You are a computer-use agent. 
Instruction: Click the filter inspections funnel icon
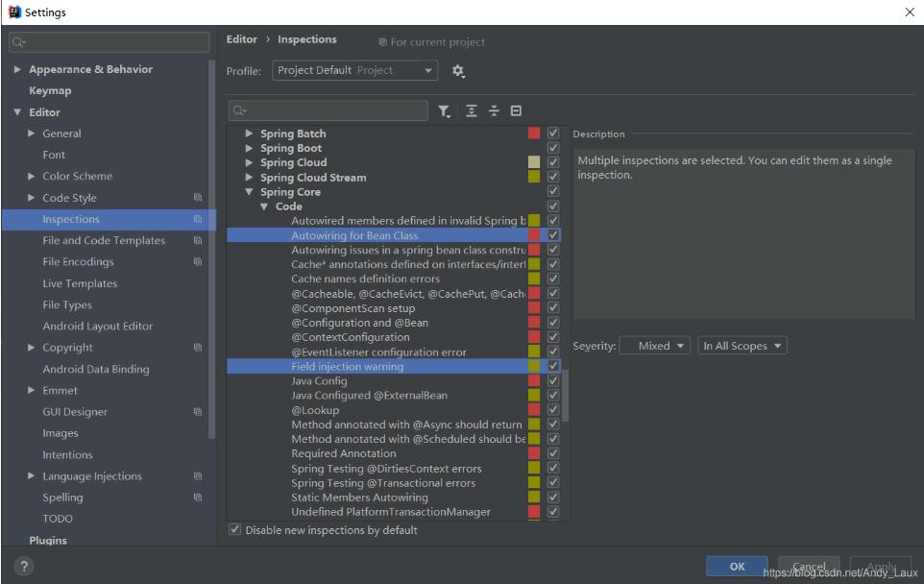444,111
